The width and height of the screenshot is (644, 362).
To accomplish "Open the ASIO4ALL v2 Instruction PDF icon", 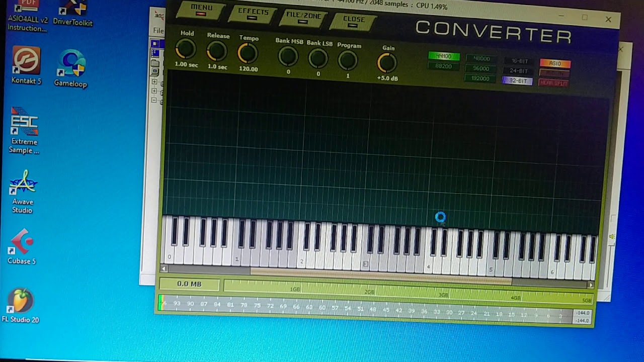I will 28,16.
